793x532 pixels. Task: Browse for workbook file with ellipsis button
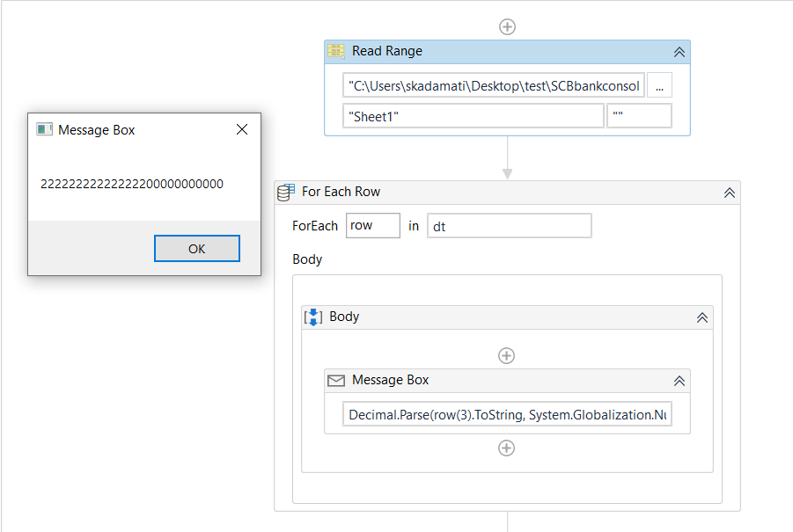tap(659, 85)
